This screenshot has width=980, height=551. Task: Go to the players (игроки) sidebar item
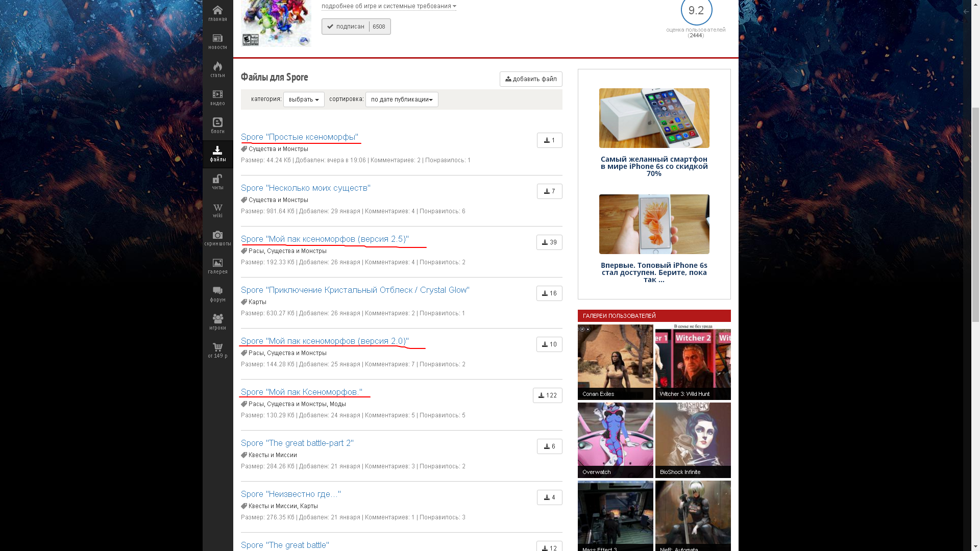point(217,322)
